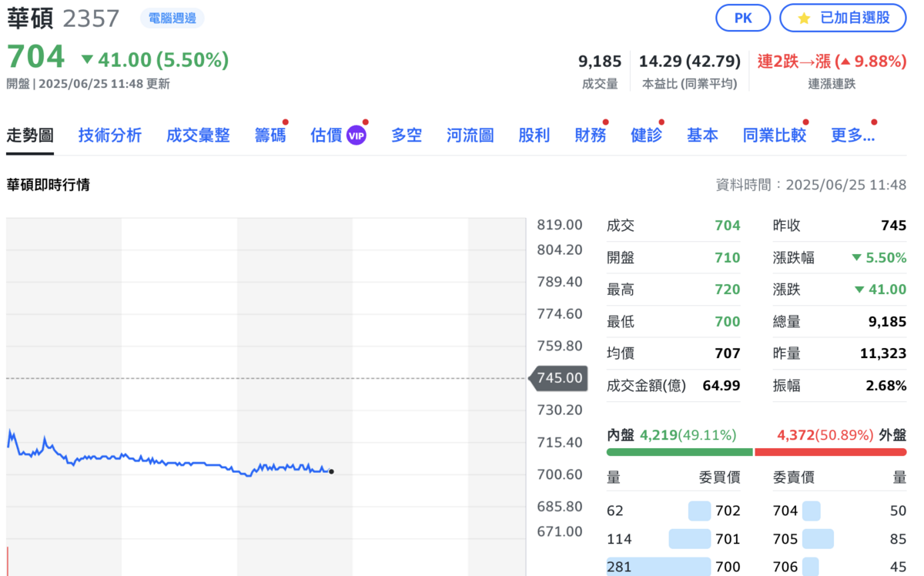Image resolution: width=924 pixels, height=576 pixels.
Task: Switch to the 成交彙整 tab
Action: (197, 134)
